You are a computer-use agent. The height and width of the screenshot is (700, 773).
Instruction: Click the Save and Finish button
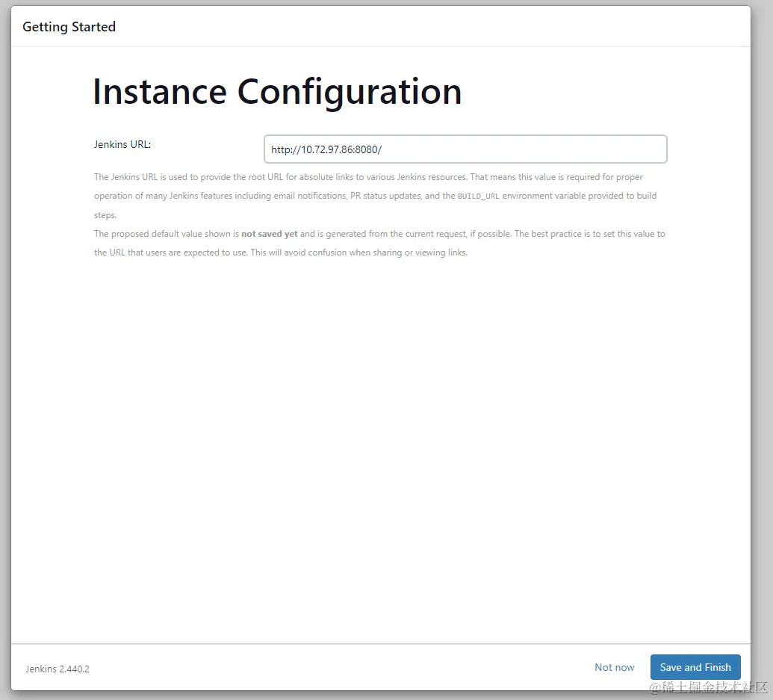click(695, 667)
